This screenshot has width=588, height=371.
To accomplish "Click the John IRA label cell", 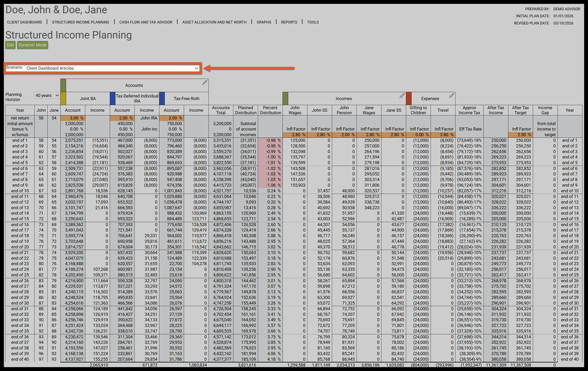I will coord(149,118).
